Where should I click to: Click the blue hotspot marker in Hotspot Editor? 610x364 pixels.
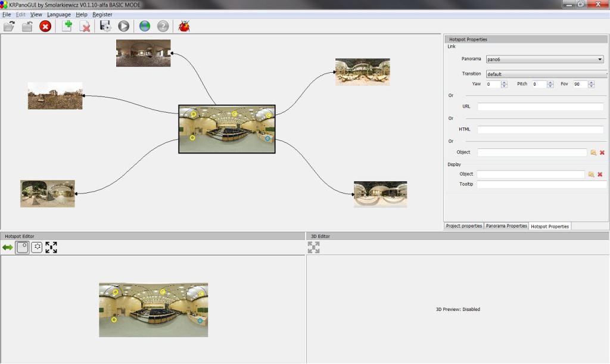click(x=200, y=321)
